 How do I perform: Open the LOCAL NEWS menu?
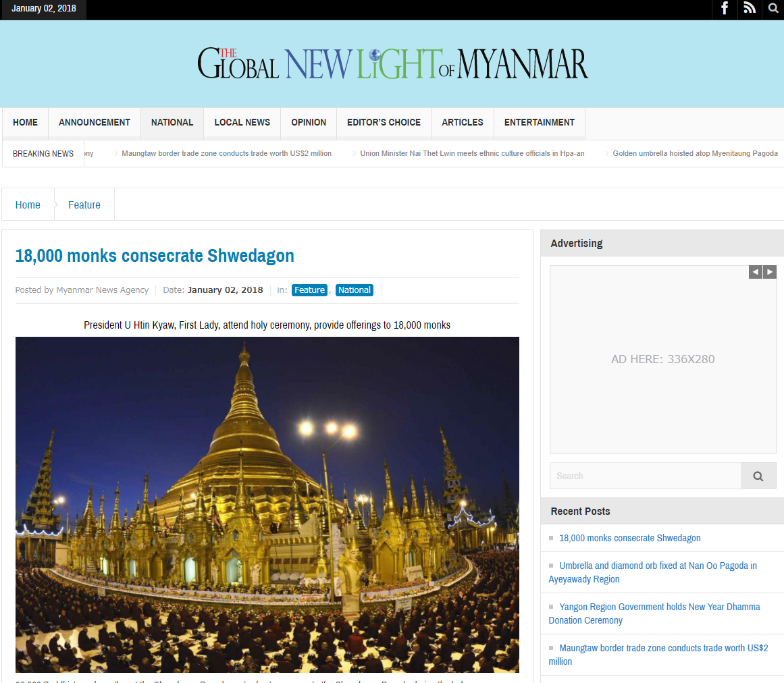tap(242, 122)
